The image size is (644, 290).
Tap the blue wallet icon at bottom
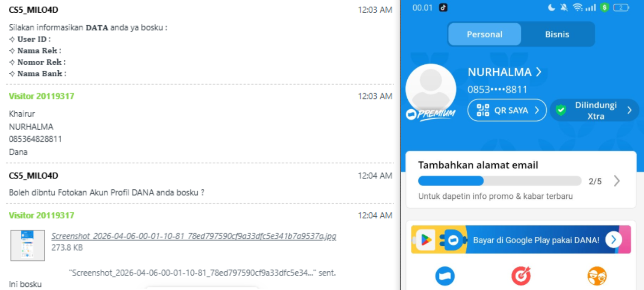click(x=445, y=276)
